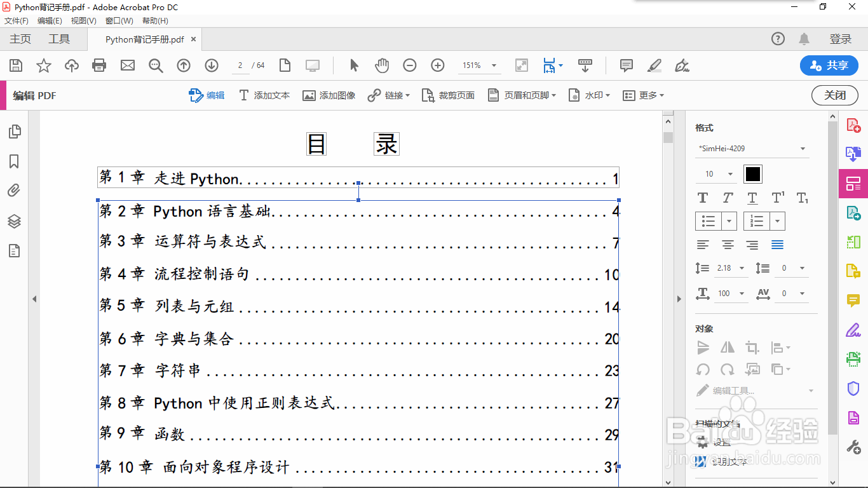
Task: Open the black font color swatch
Action: (x=753, y=174)
